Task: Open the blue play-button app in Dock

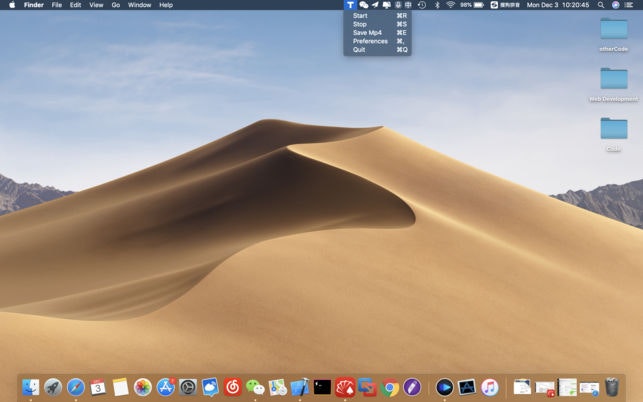Action: 445,387
